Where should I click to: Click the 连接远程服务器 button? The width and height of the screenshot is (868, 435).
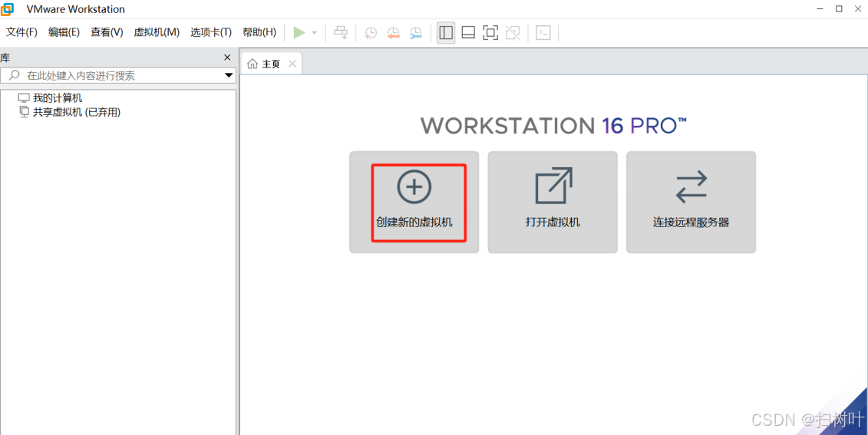(691, 202)
